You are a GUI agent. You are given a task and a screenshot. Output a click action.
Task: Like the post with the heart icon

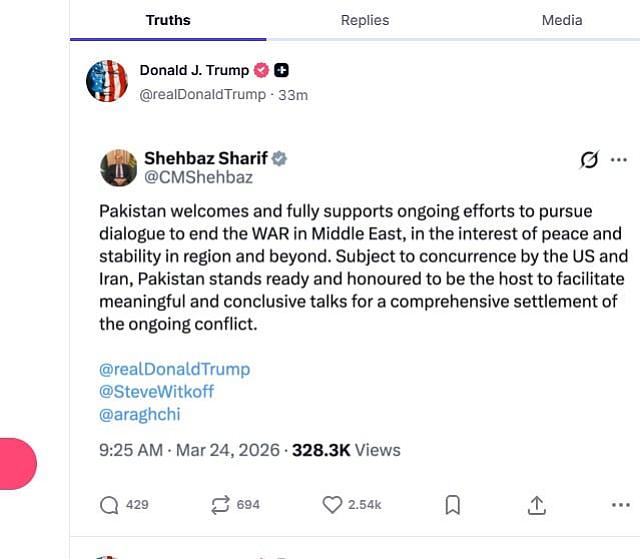tap(332, 505)
